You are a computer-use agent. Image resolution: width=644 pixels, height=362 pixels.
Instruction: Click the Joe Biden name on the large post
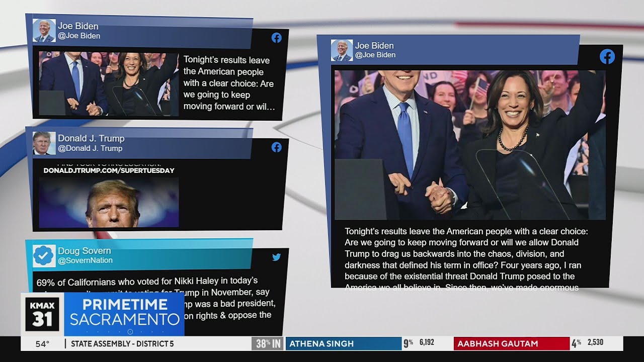pos(374,46)
